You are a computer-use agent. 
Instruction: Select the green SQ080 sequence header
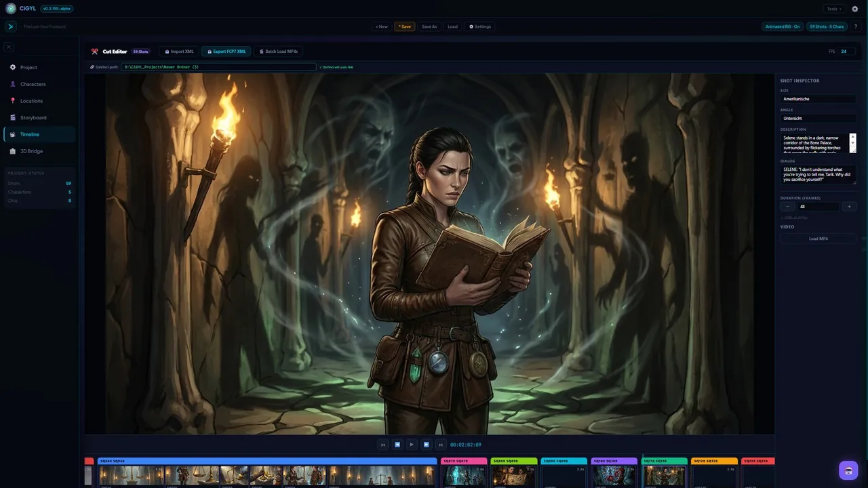pos(514,461)
